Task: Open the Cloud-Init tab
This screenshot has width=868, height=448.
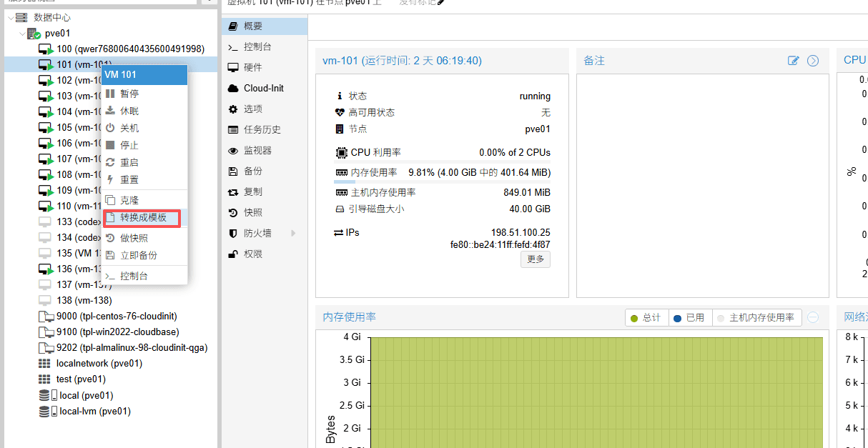Action: (265, 88)
